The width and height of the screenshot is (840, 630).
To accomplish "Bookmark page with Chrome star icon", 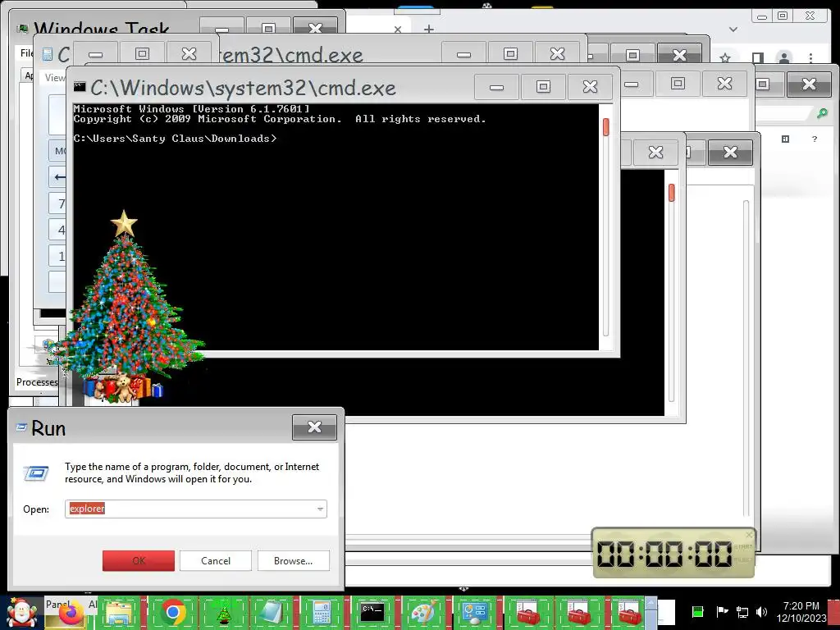I will tap(725, 58).
